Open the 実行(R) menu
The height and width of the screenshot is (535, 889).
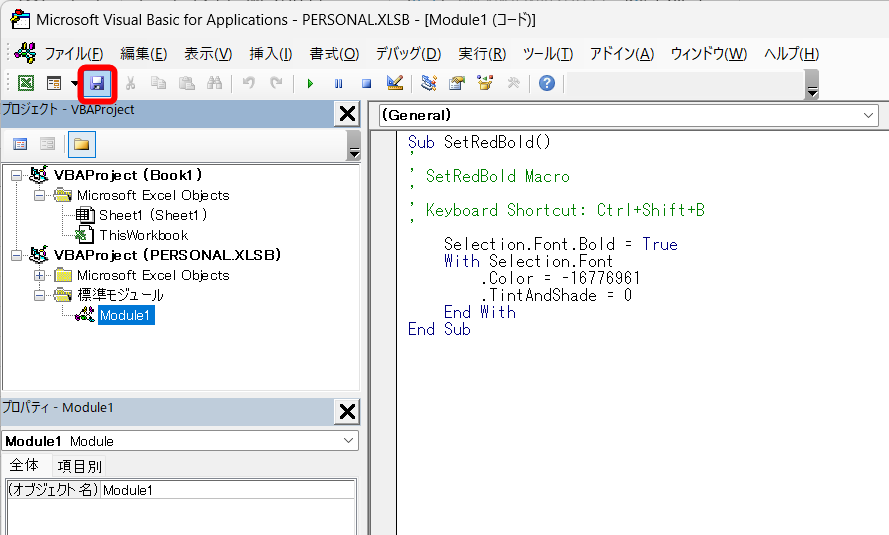(482, 54)
